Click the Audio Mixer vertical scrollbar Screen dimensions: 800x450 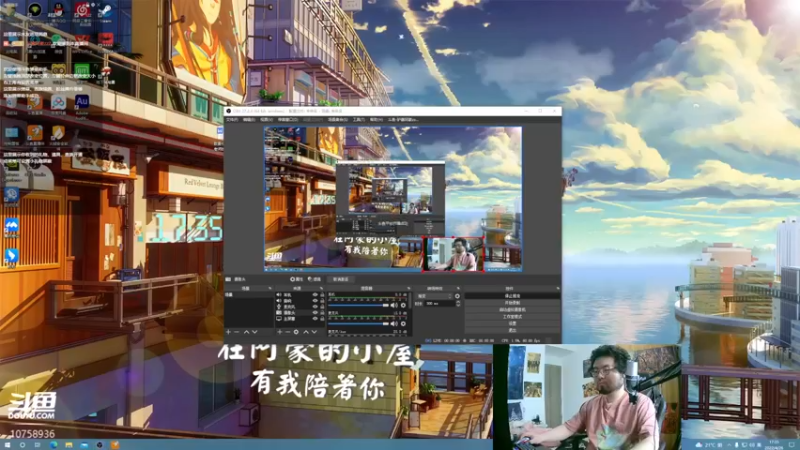[410, 301]
